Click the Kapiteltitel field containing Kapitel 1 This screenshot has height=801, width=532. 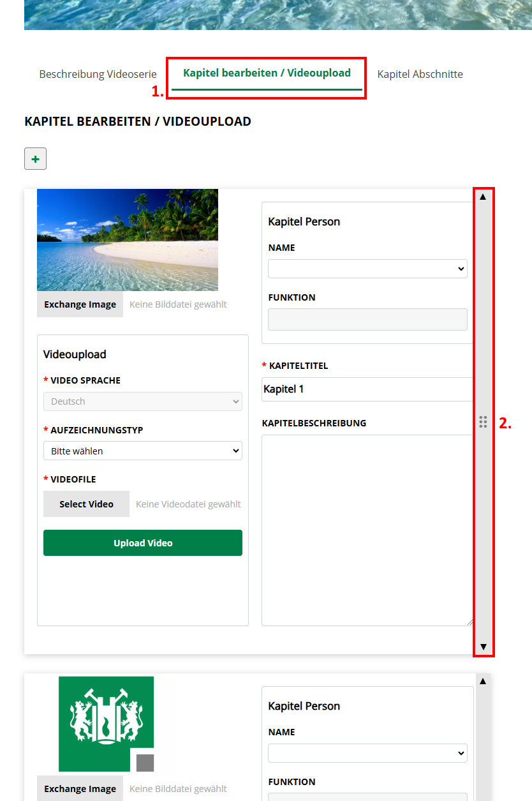(x=367, y=389)
